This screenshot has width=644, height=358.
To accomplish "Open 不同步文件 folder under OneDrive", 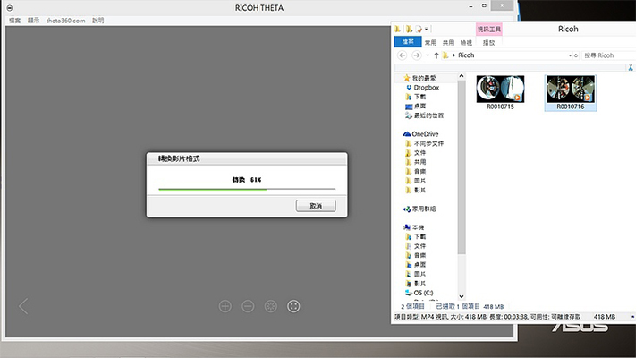I will pyautogui.click(x=428, y=143).
